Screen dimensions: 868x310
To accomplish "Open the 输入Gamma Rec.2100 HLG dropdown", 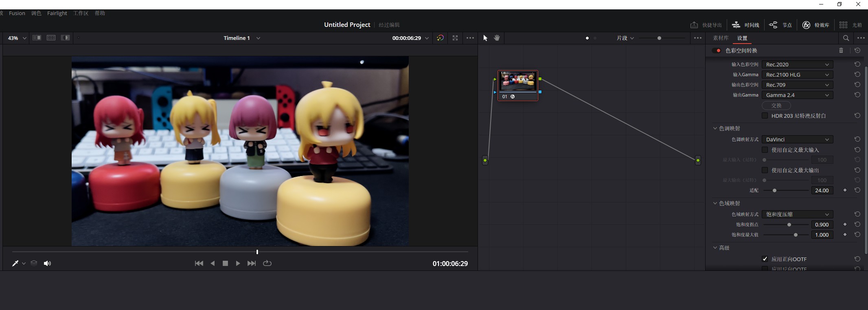I will point(797,75).
